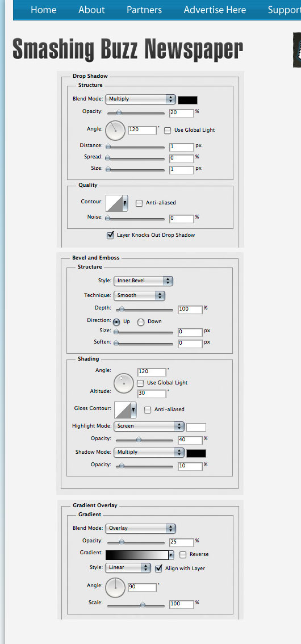Click the Shading angle and altitude dial
This screenshot has height=644, width=301.
click(124, 383)
